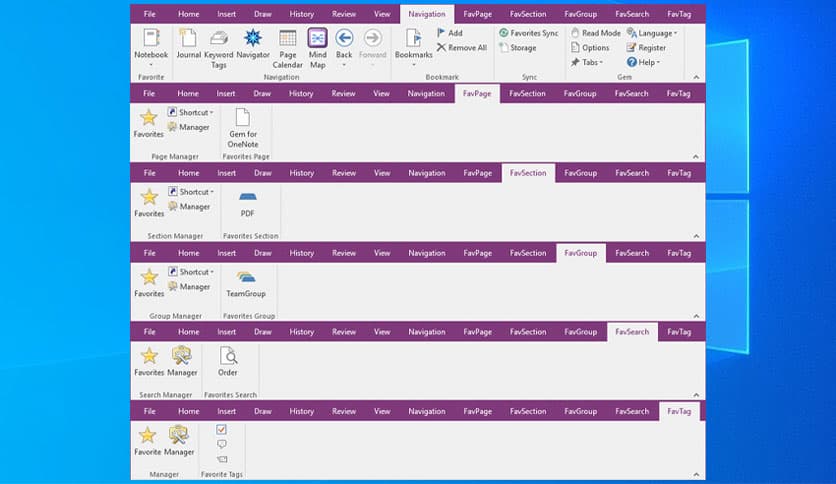Open the Journal tool in Navigation group

[188, 44]
